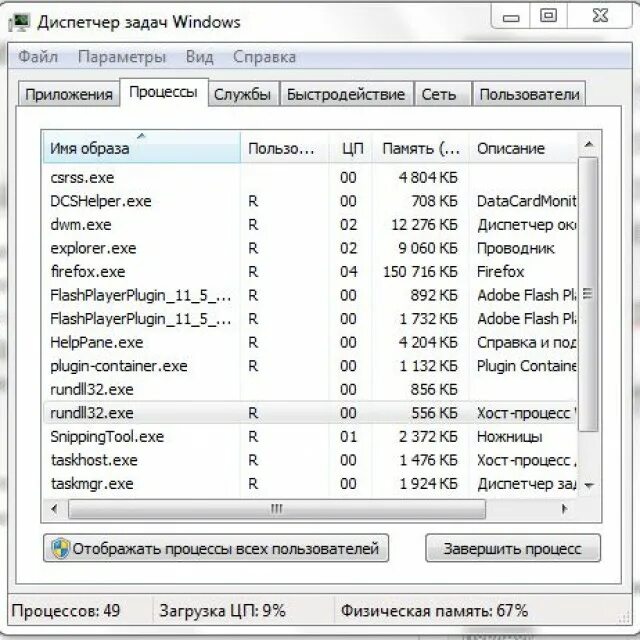Select the dwm.exe process
The width and height of the screenshot is (640, 640).
pos(310,224)
